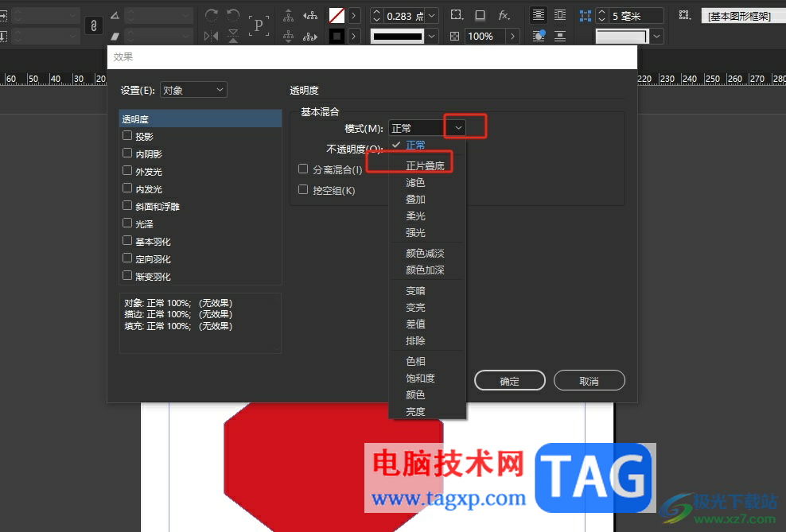Image resolution: width=786 pixels, height=532 pixels.
Task: Select wrap around object shape icon
Action: [x=539, y=36]
